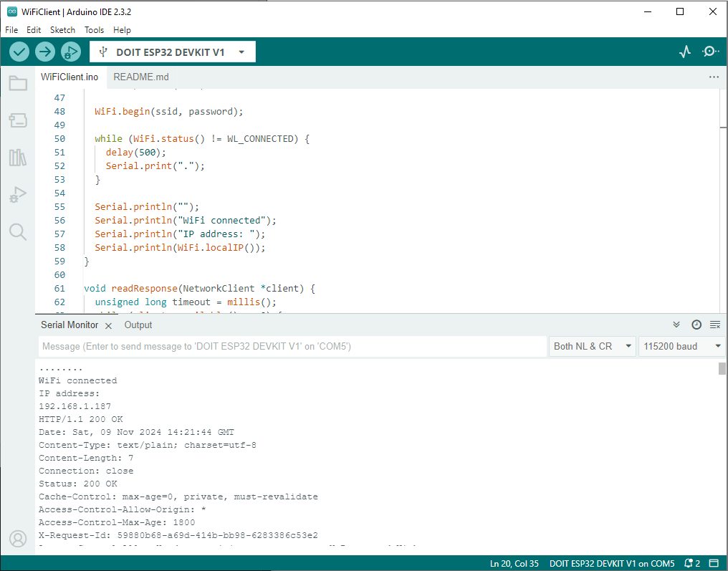
Task: Open the Help menu
Action: (122, 29)
